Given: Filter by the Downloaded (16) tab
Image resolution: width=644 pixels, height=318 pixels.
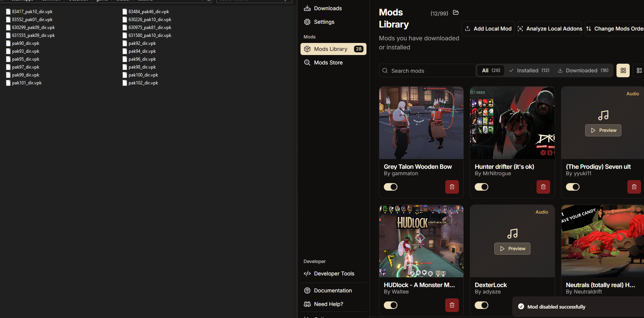Looking at the screenshot, I should pos(583,70).
